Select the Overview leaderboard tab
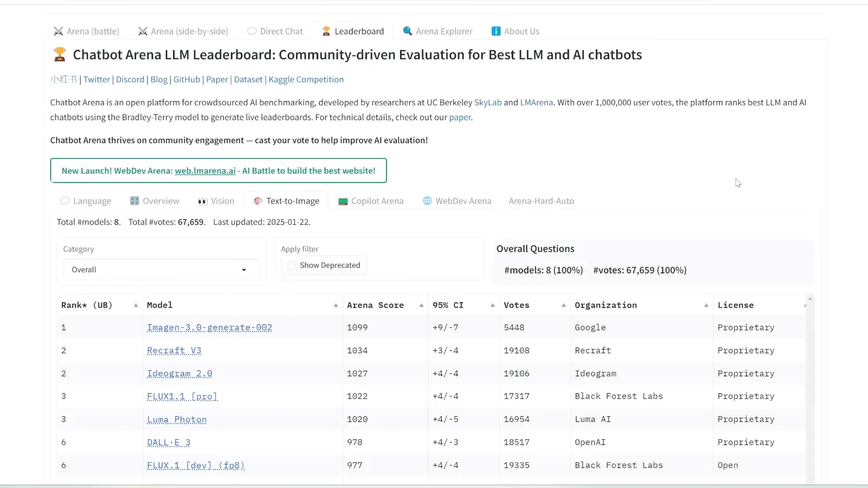Viewport: 868px width, 488px height. point(155,201)
